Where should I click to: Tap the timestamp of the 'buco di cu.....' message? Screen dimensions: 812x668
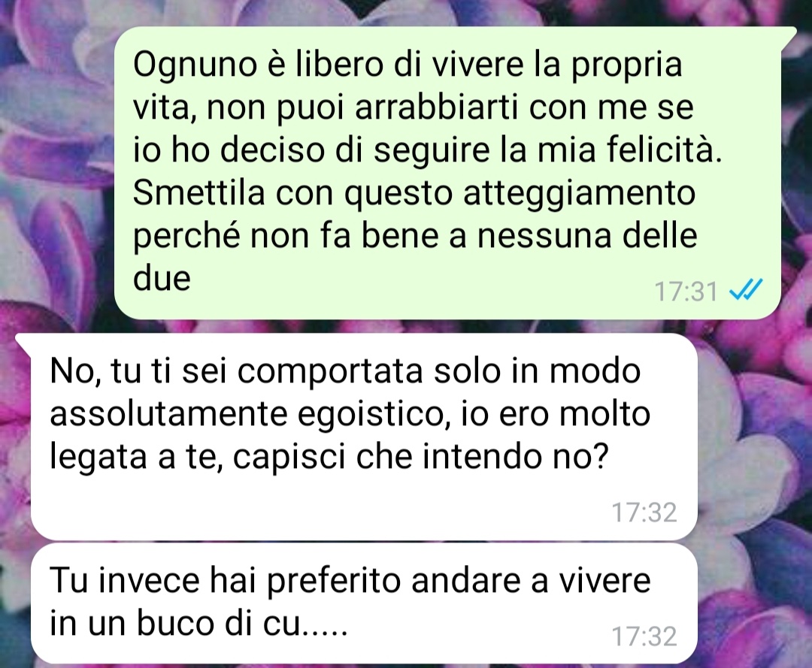coord(644,636)
